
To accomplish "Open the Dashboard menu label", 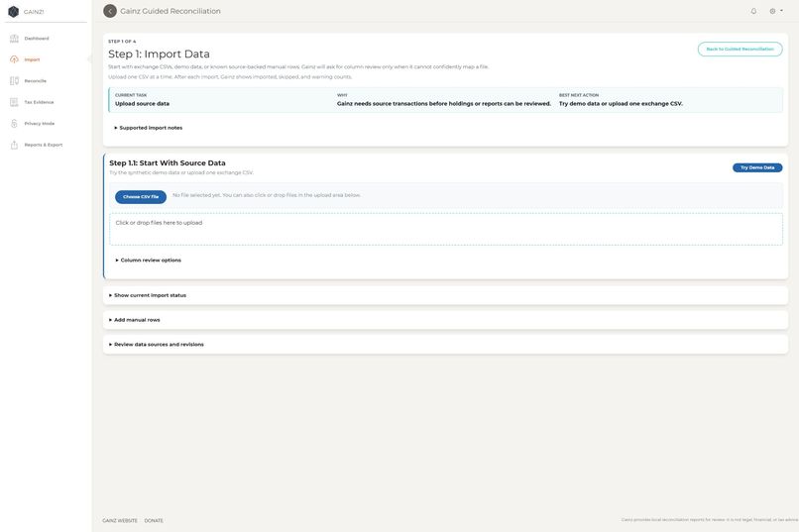I will pos(37,39).
